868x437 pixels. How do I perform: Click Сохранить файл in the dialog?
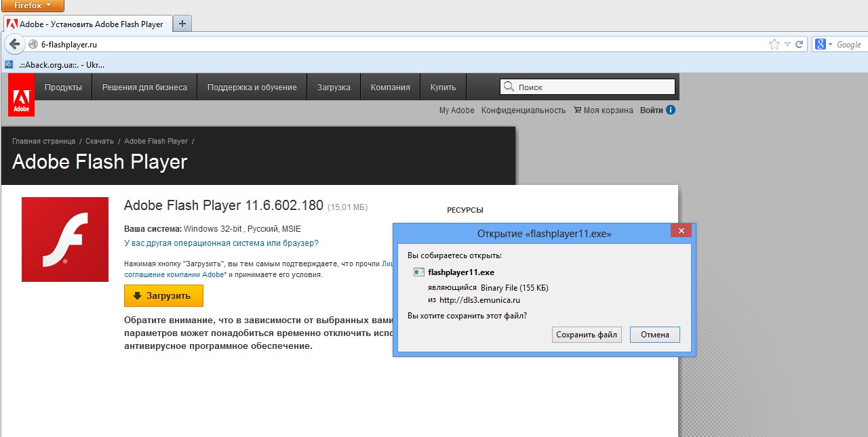[x=587, y=334]
